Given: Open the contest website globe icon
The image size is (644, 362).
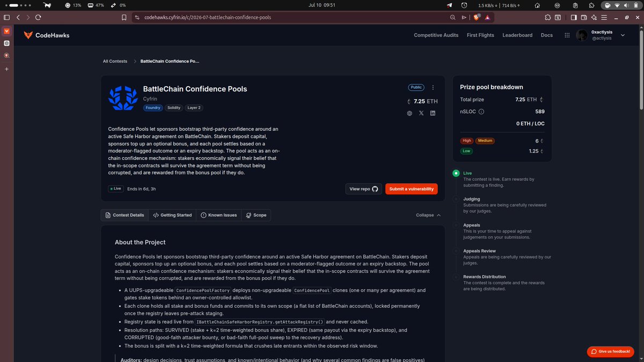Looking at the screenshot, I should pos(409,113).
